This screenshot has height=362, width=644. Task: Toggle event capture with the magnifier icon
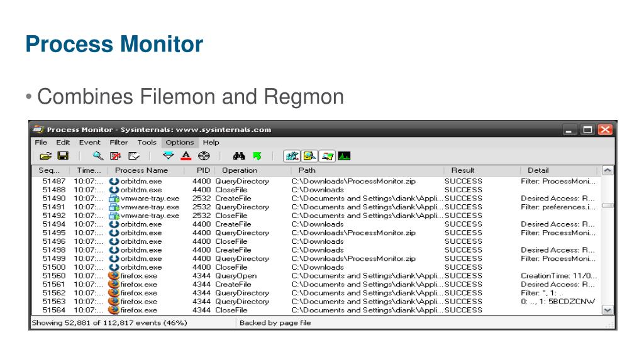point(97,156)
